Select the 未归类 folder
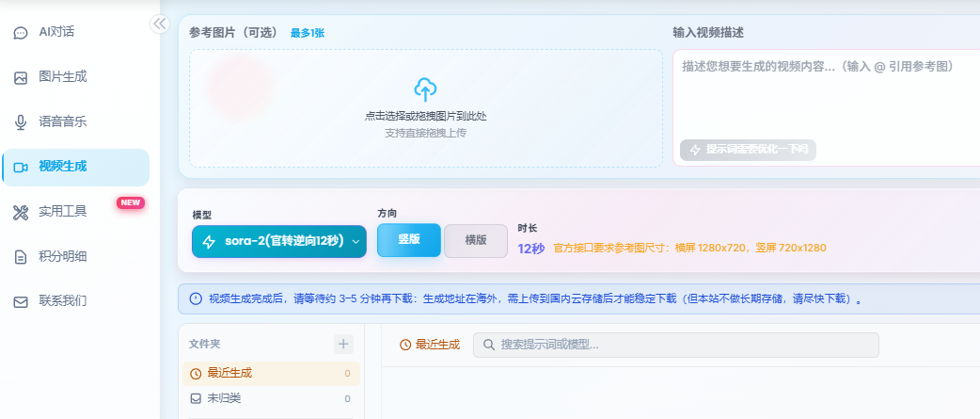This screenshot has width=980, height=419. click(271, 398)
